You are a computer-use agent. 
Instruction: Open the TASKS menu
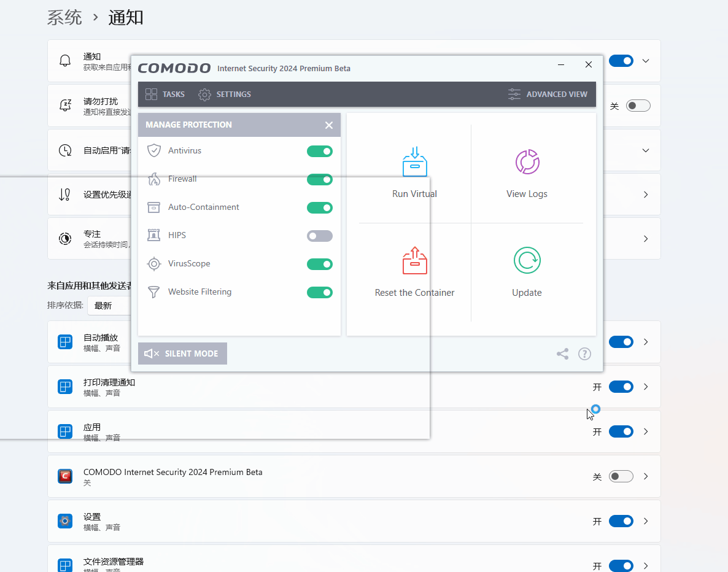coord(165,95)
